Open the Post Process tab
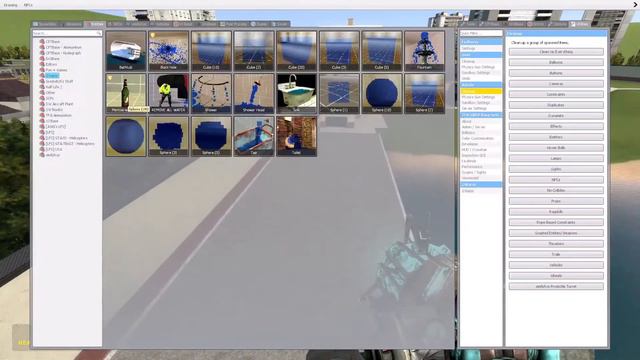The height and width of the screenshot is (360, 640). [234, 24]
